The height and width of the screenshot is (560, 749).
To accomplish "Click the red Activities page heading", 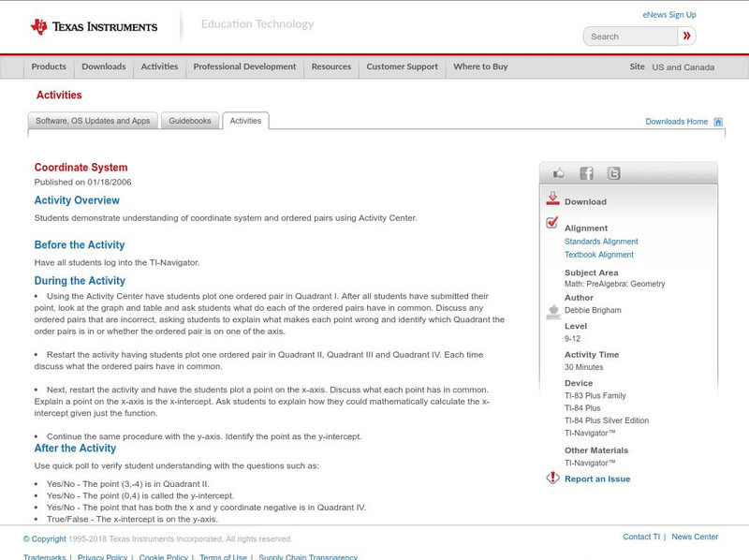I will point(59,96).
